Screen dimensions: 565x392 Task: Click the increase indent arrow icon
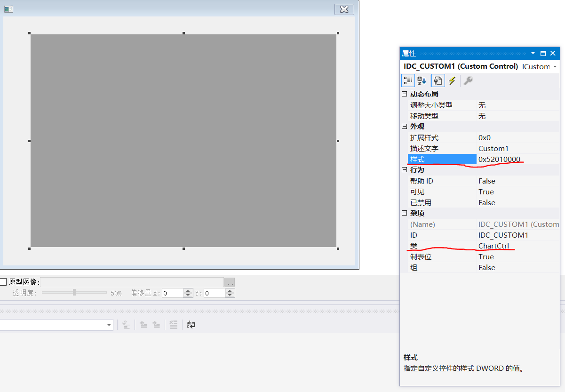pyautogui.click(x=157, y=325)
